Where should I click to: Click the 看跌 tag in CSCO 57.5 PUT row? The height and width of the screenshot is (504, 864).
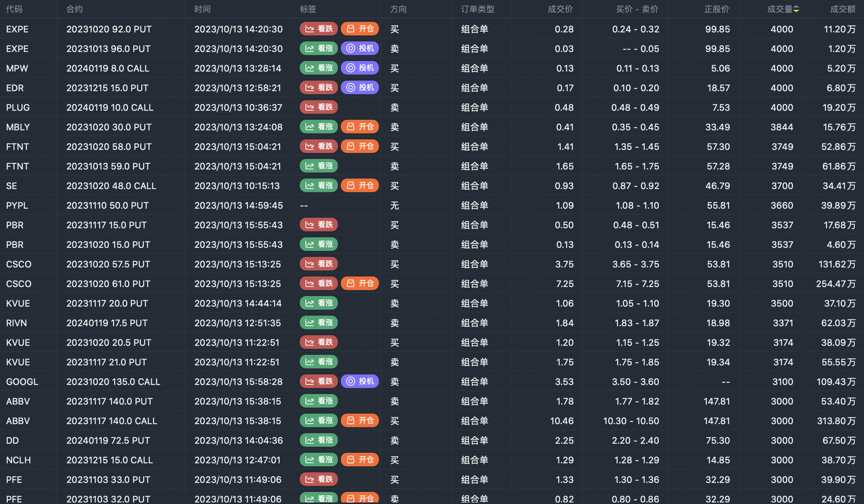coord(319,264)
